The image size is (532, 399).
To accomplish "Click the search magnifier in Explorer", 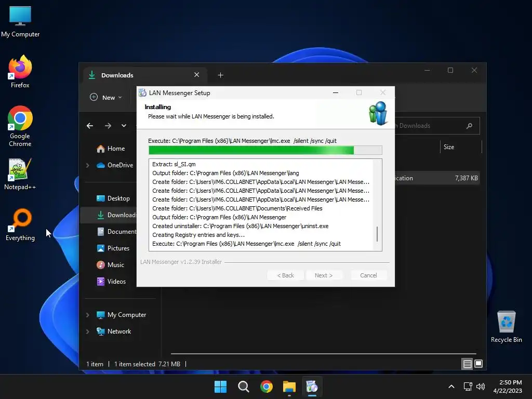I will 470,126.
